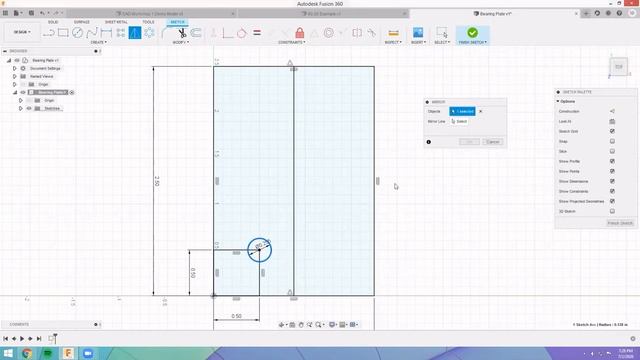
Task: Switch to the SURFACE tab
Action: point(82,22)
